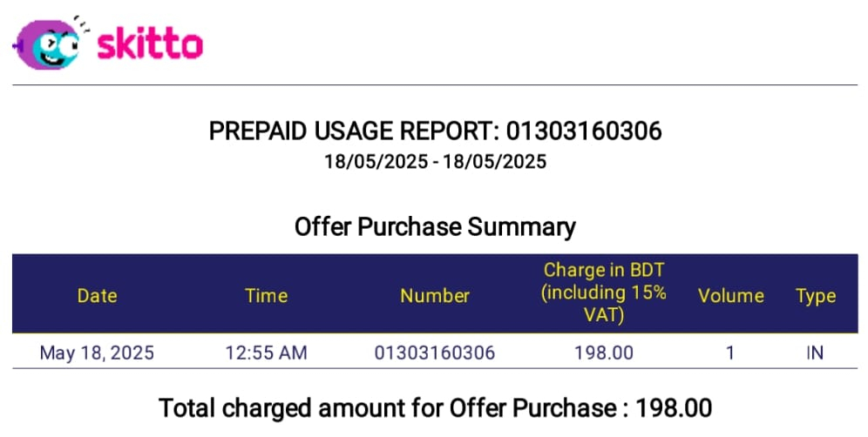Select the total value 198.00 at the bottom

[674, 408]
